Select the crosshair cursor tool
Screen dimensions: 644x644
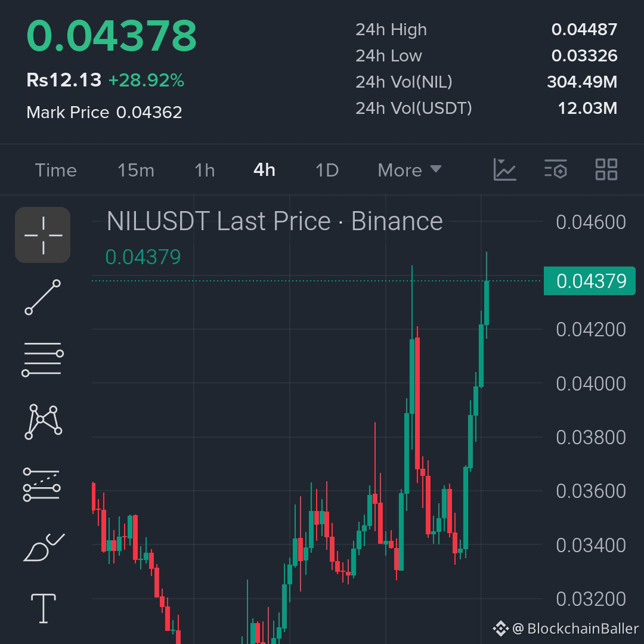point(43,235)
